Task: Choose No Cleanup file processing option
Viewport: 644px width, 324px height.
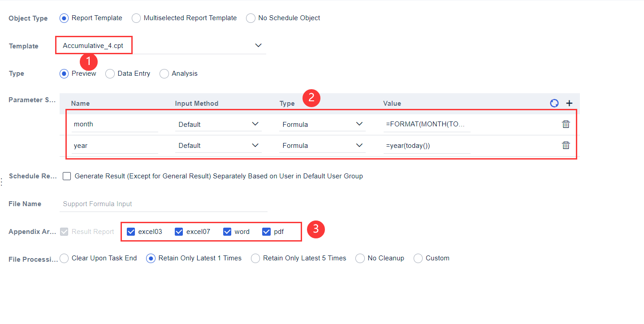Action: 360,258
